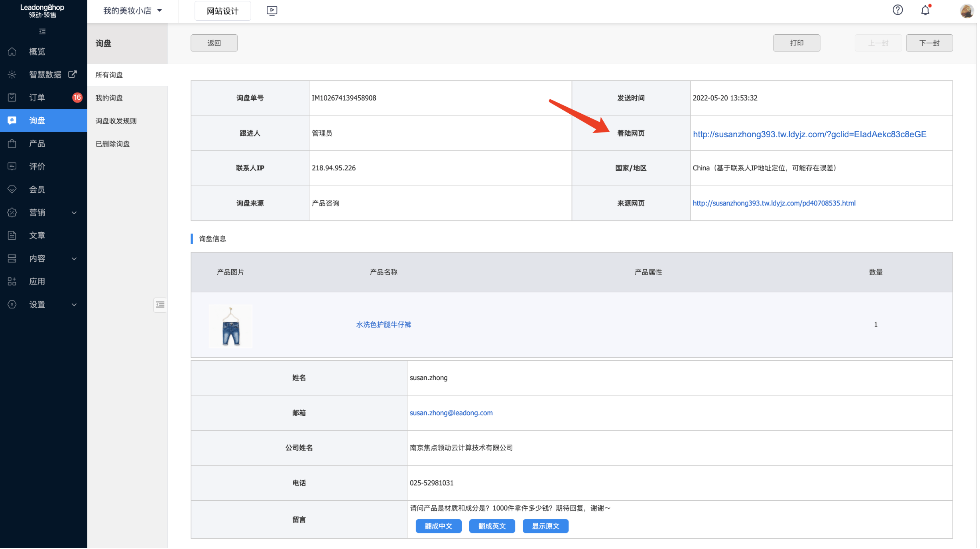This screenshot has width=980, height=549.
Task: Expand the 营销 sidebar menu
Action: (x=74, y=213)
